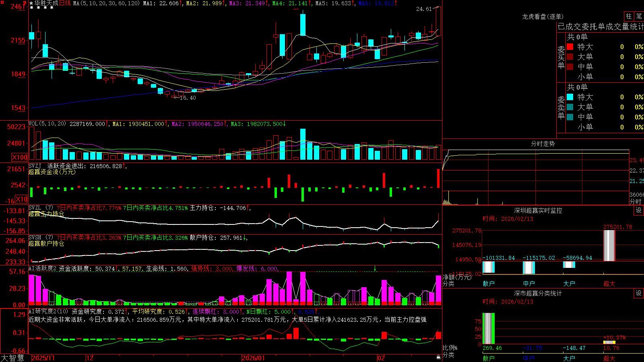Click the SVZL (7) indicator label

pyautogui.click(x=41, y=208)
